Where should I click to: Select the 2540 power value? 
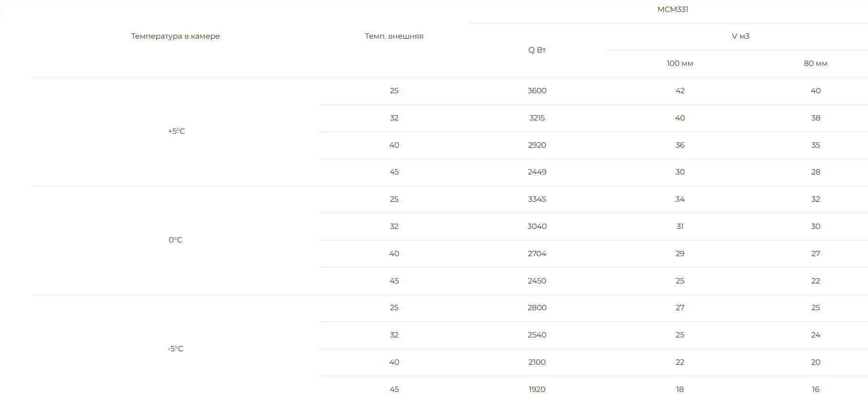(x=537, y=335)
